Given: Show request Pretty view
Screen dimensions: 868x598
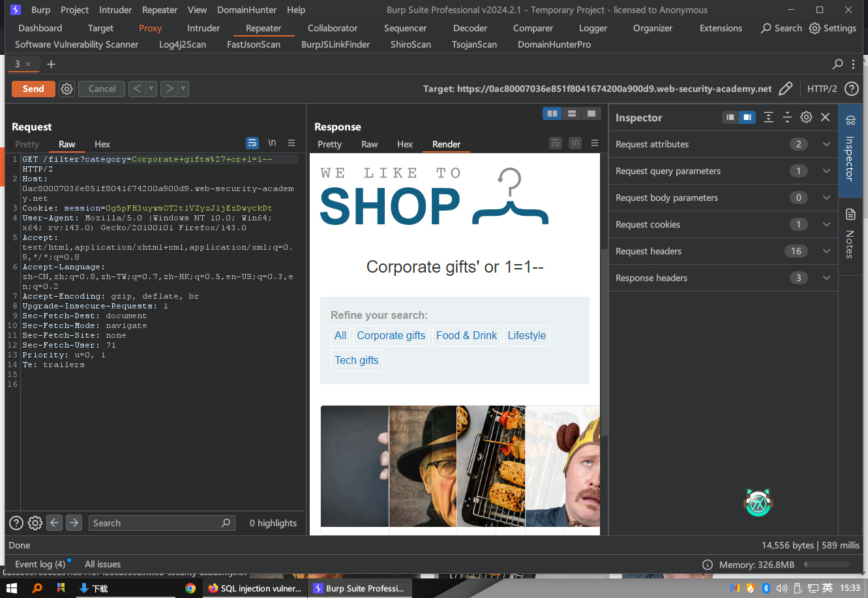Looking at the screenshot, I should (x=27, y=144).
